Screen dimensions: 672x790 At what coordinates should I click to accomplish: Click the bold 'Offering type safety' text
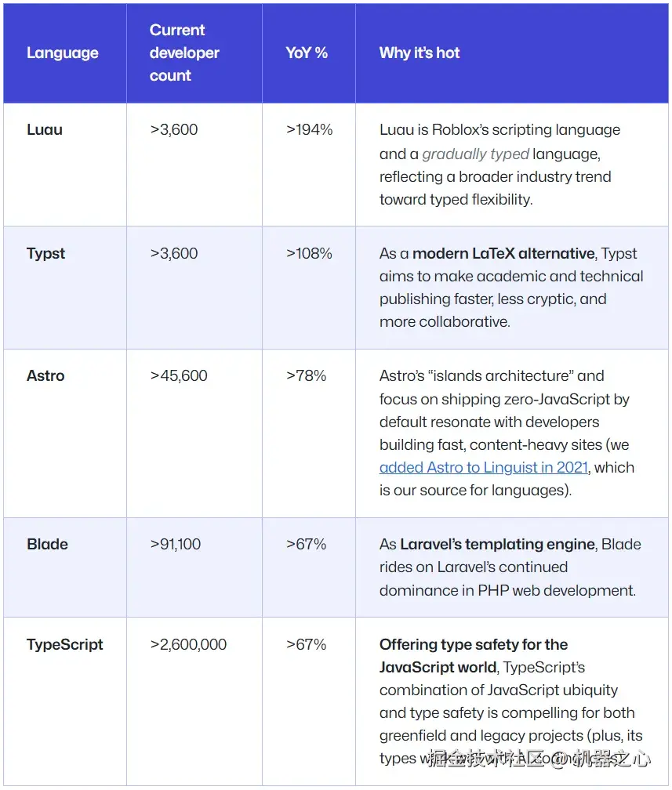click(x=474, y=645)
